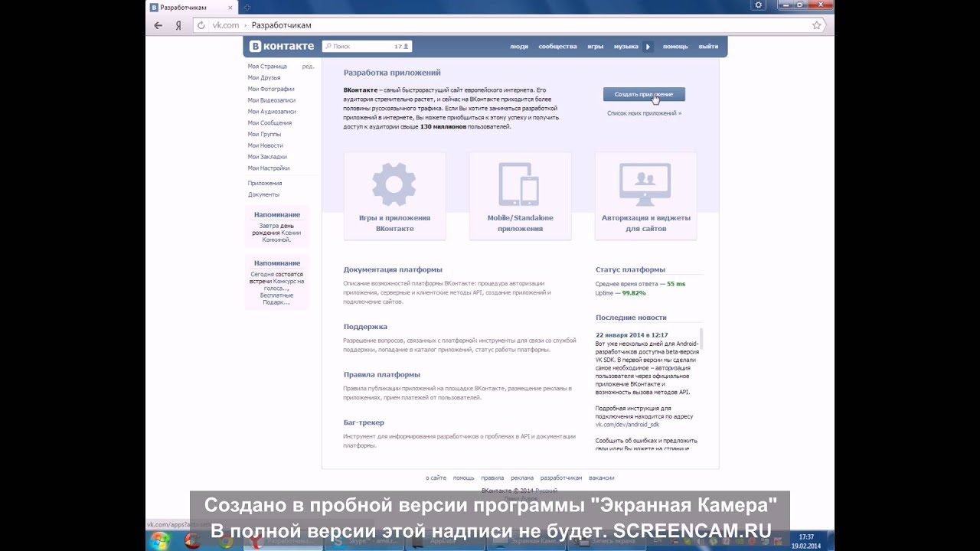Open 'Мои Новости' in sidebar

(x=266, y=145)
